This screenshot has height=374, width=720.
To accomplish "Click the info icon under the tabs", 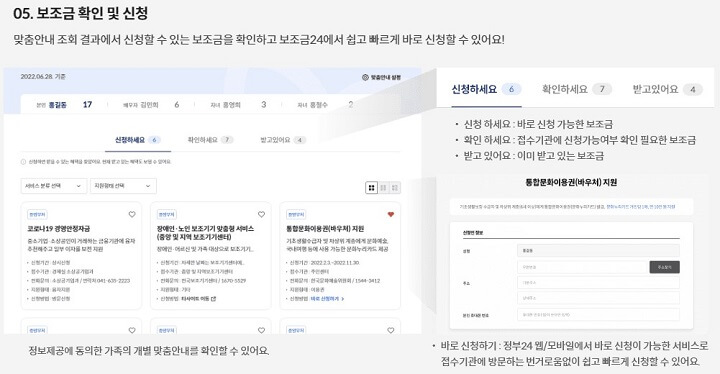I will [23, 162].
